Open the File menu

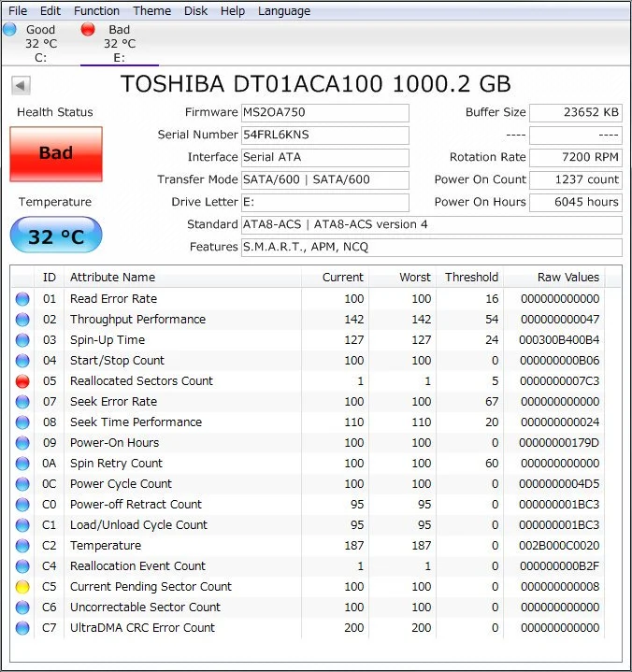pyautogui.click(x=18, y=10)
